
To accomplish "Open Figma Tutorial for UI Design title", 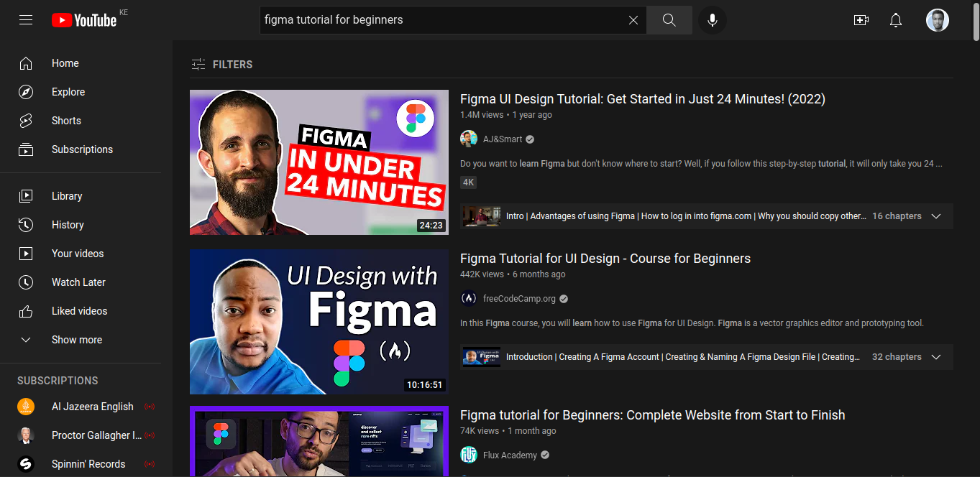I will coord(605,259).
